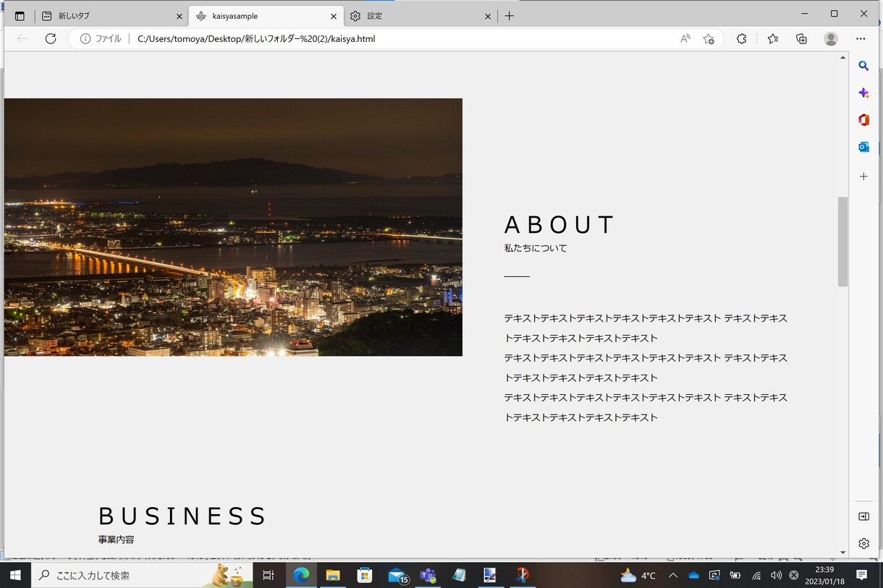
Task: Open Task View from the taskbar
Action: (x=269, y=575)
